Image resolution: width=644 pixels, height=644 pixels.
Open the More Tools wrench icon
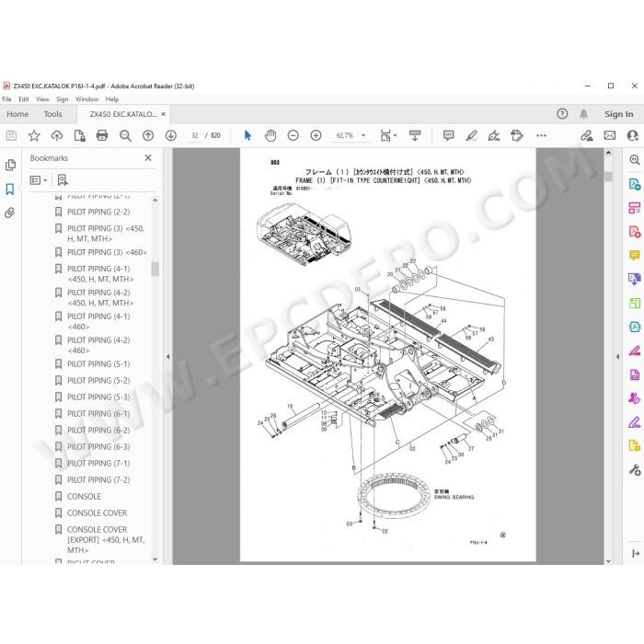(635, 469)
